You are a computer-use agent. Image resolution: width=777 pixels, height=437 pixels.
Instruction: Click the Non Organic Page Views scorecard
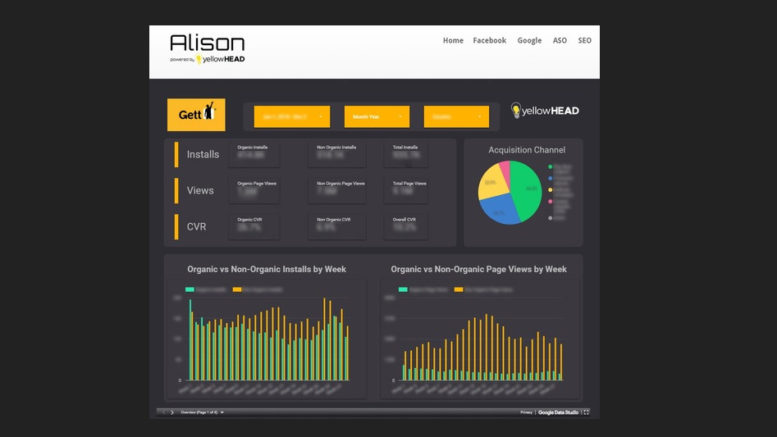337,190
